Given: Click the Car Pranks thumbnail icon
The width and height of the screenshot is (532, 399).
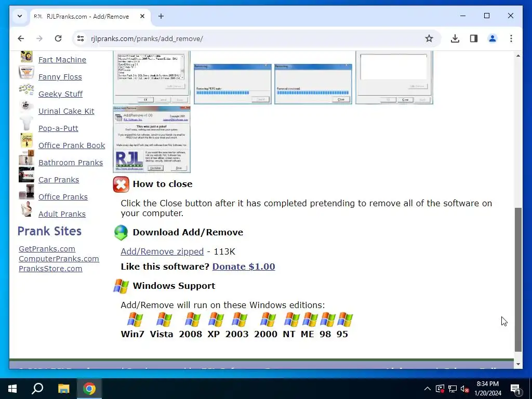Looking at the screenshot, I should pos(26,175).
